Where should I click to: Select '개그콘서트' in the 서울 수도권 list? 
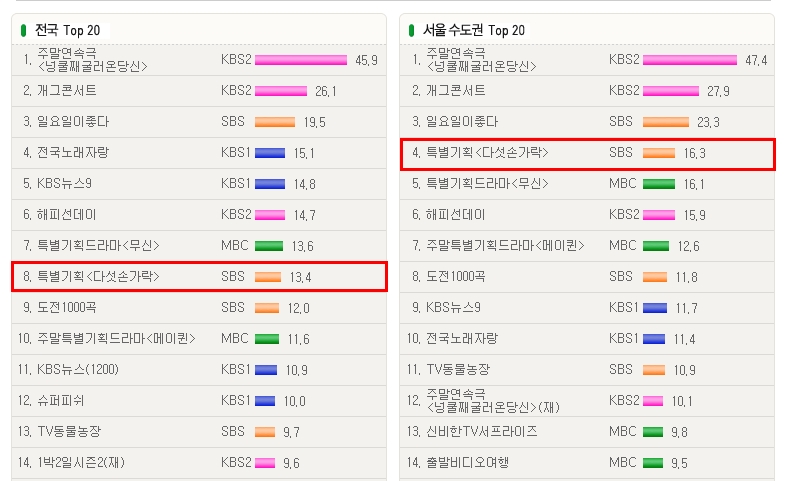[455, 91]
